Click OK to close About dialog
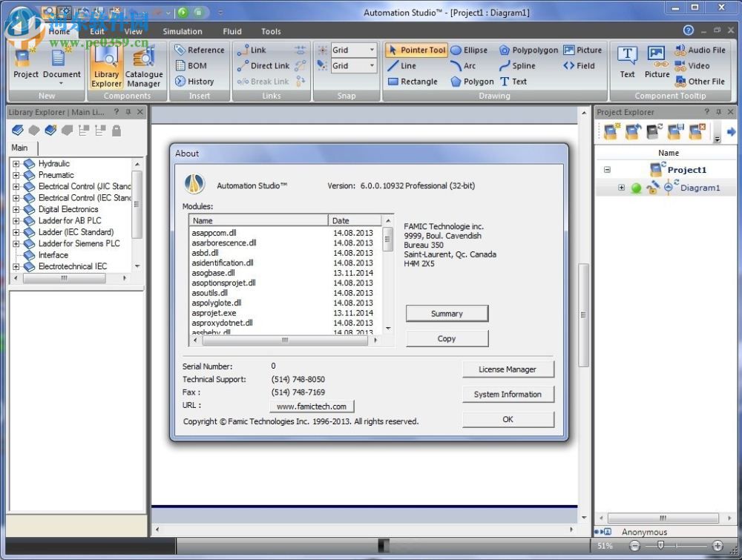 (x=508, y=419)
